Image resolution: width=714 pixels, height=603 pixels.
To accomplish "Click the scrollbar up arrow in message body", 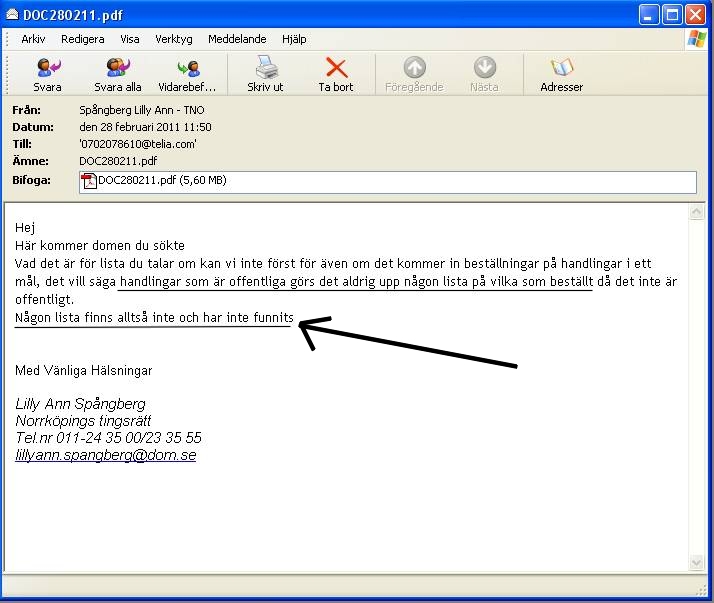I will (x=696, y=212).
